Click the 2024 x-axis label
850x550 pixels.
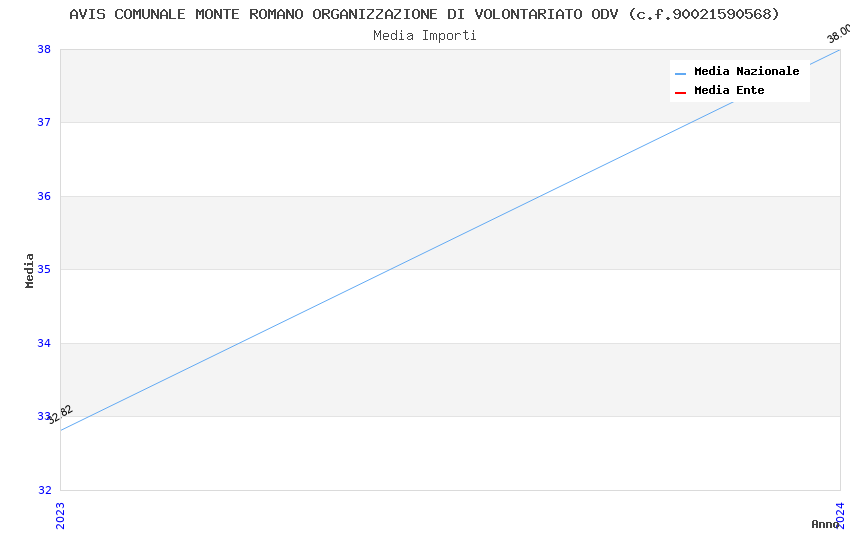coord(840,515)
